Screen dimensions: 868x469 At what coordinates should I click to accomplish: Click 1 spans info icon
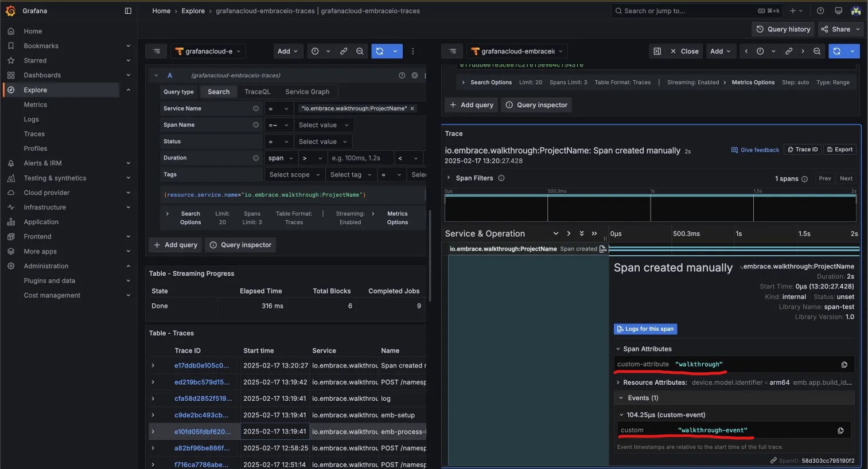pyautogui.click(x=804, y=179)
